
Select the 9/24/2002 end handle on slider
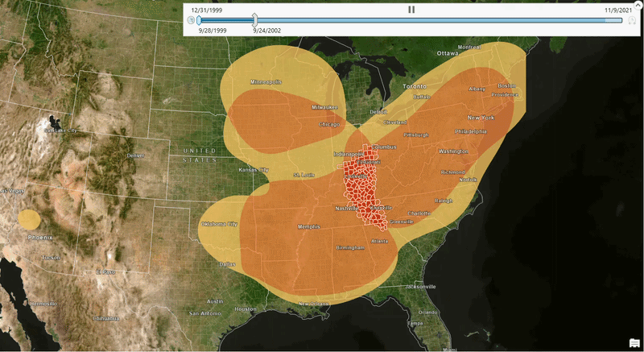point(254,21)
